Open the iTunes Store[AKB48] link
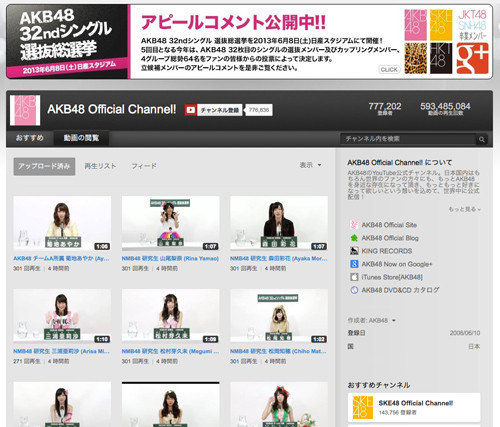 [392, 277]
